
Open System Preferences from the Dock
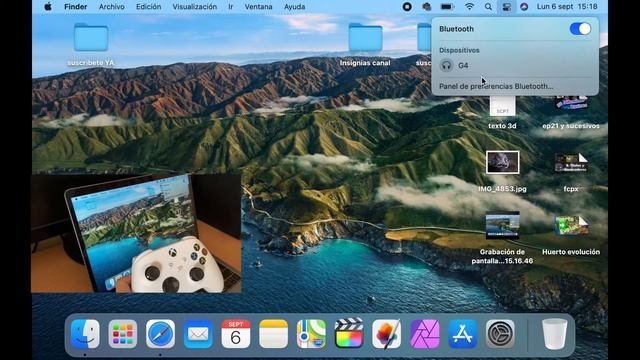(x=500, y=334)
